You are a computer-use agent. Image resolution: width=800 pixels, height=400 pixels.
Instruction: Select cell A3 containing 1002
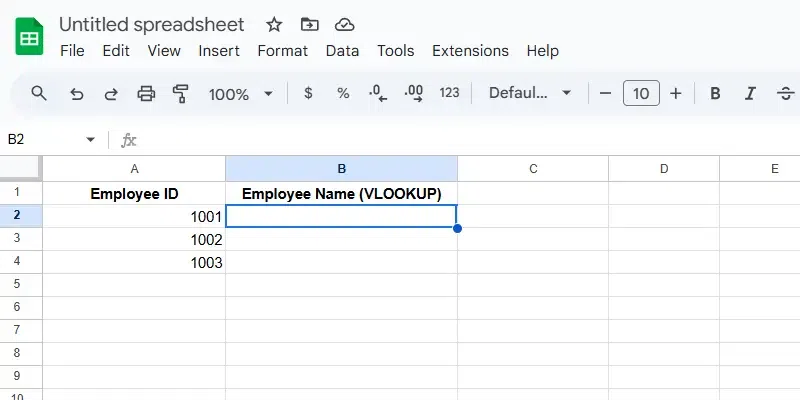pyautogui.click(x=134, y=240)
